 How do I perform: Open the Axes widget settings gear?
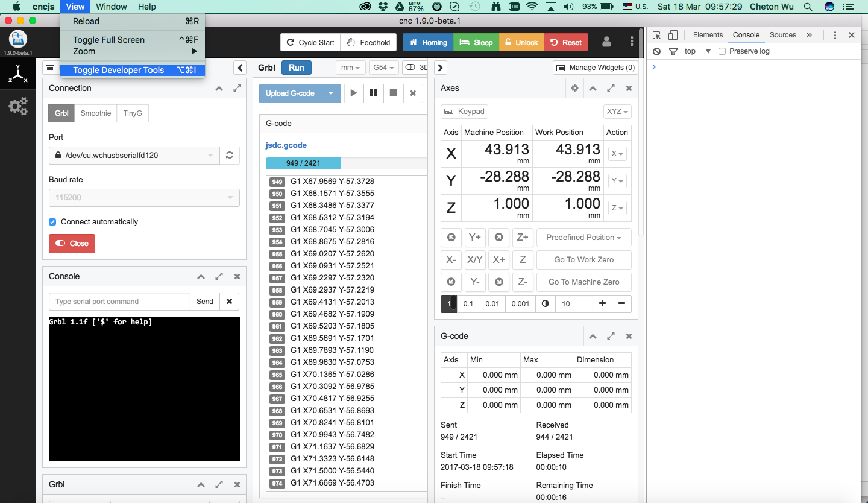574,88
